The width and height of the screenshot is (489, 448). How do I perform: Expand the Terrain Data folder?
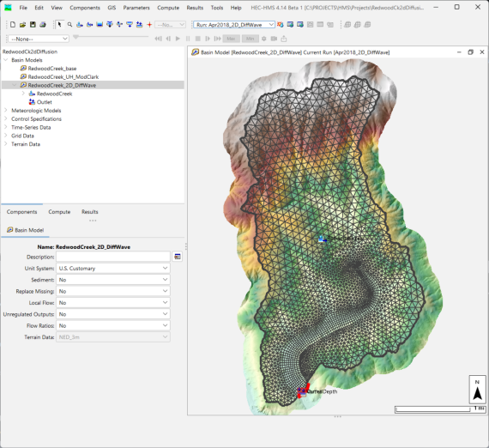point(6,144)
